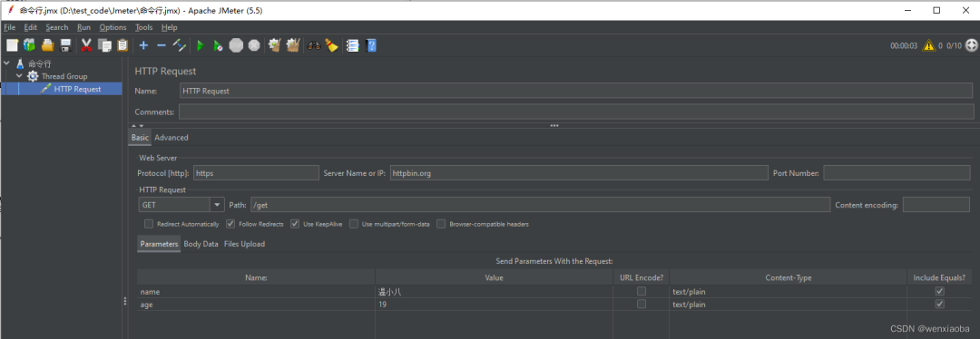The width and height of the screenshot is (980, 339).
Task: Expand all nodes with plus icon
Action: [x=143, y=45]
